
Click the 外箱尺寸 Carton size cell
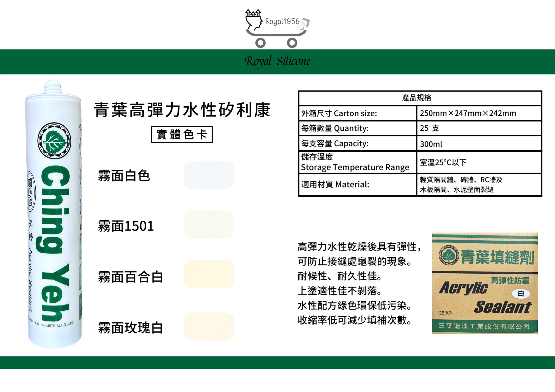pyautogui.click(x=358, y=113)
